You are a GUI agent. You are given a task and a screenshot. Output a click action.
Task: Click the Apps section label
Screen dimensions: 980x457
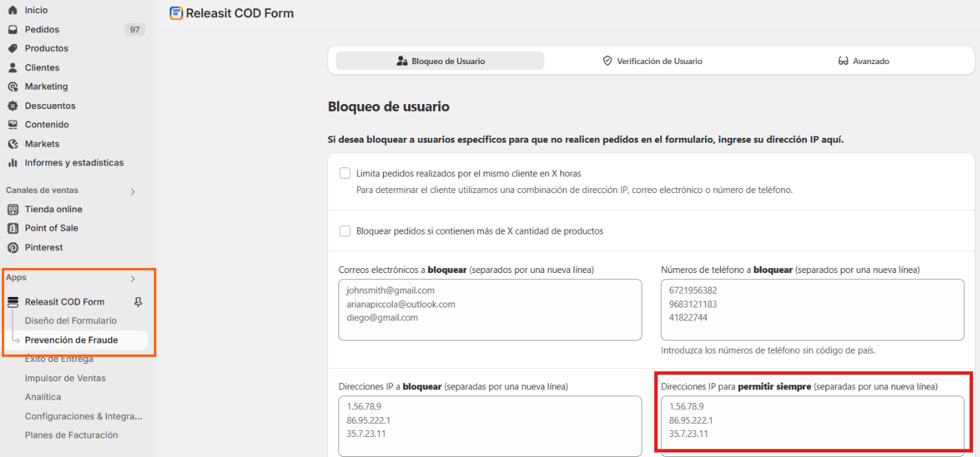tap(16, 278)
